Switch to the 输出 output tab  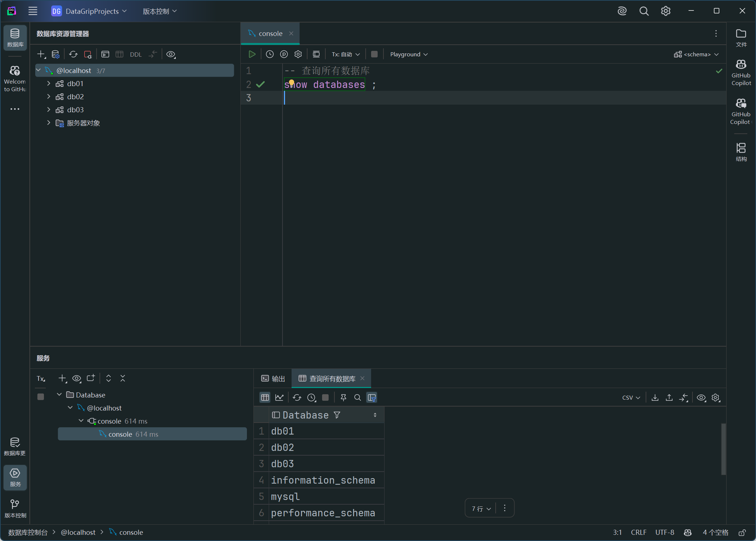pos(273,379)
